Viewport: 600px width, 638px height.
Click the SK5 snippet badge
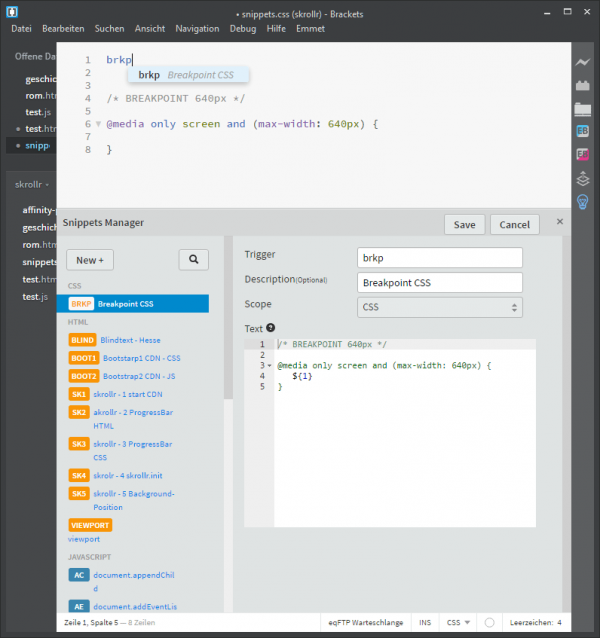point(79,494)
